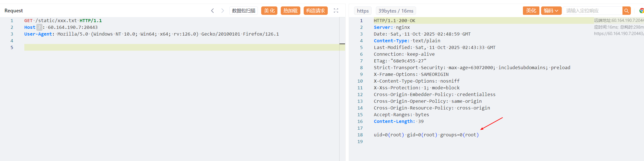Click the 39bytes / 16ms response size tag

(396, 11)
